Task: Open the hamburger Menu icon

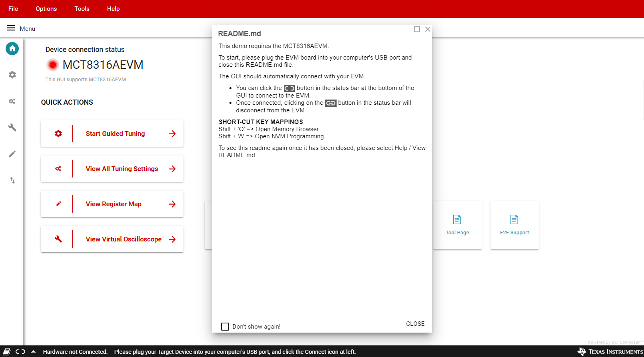Action: click(x=11, y=28)
